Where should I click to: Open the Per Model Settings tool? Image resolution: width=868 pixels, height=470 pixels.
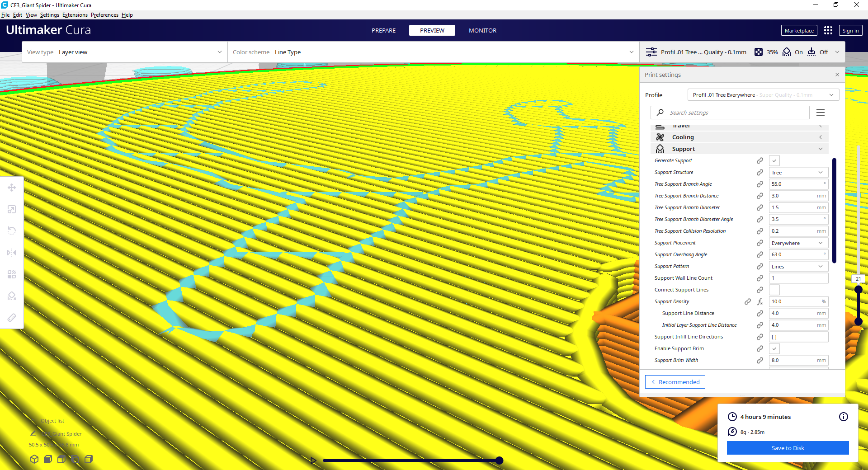coord(12,274)
